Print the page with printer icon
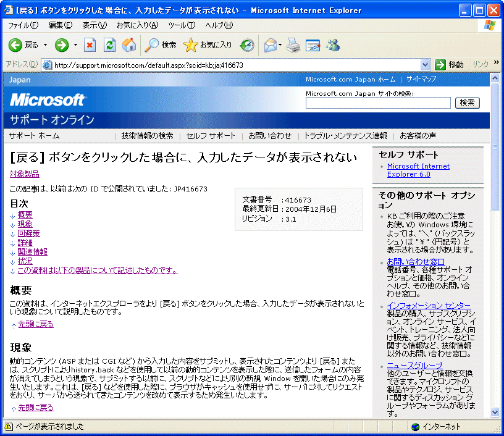The width and height of the screenshot is (504, 436). coord(293,45)
